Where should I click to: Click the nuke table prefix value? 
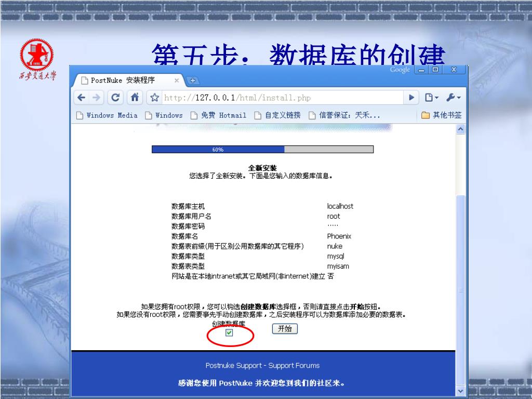pos(335,246)
